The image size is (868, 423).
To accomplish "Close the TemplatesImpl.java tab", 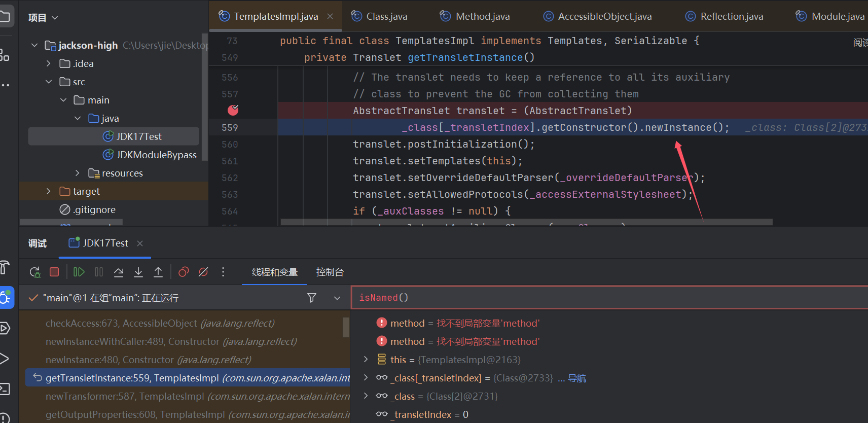I will pos(330,17).
